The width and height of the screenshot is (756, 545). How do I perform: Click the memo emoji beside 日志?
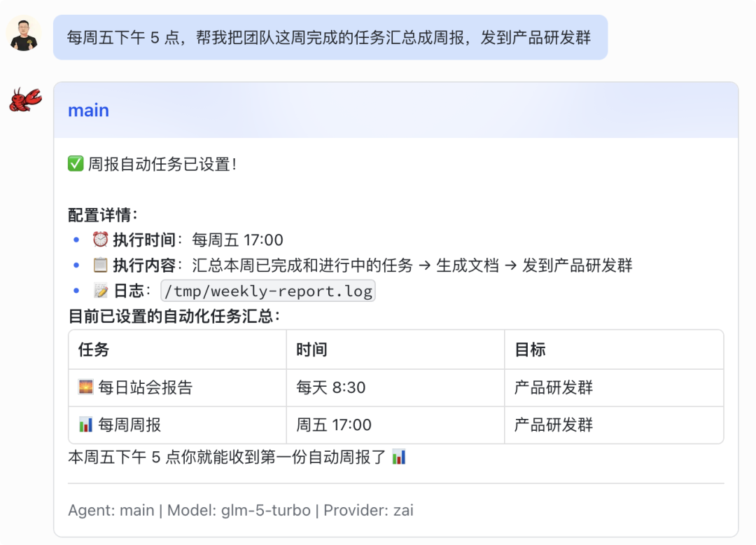click(101, 291)
